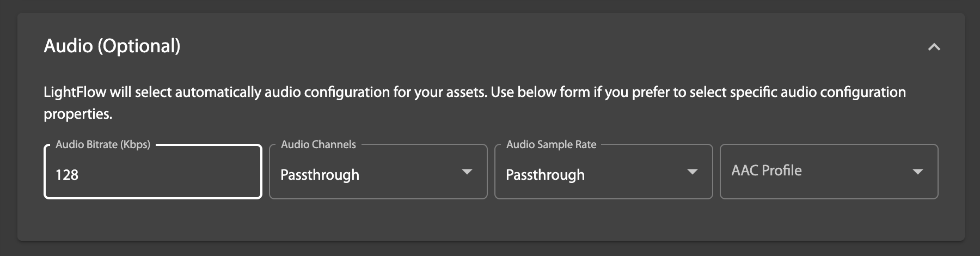Click the 128 value in Audio Bitrate
Viewport: 980px width, 256px height.
(x=67, y=175)
